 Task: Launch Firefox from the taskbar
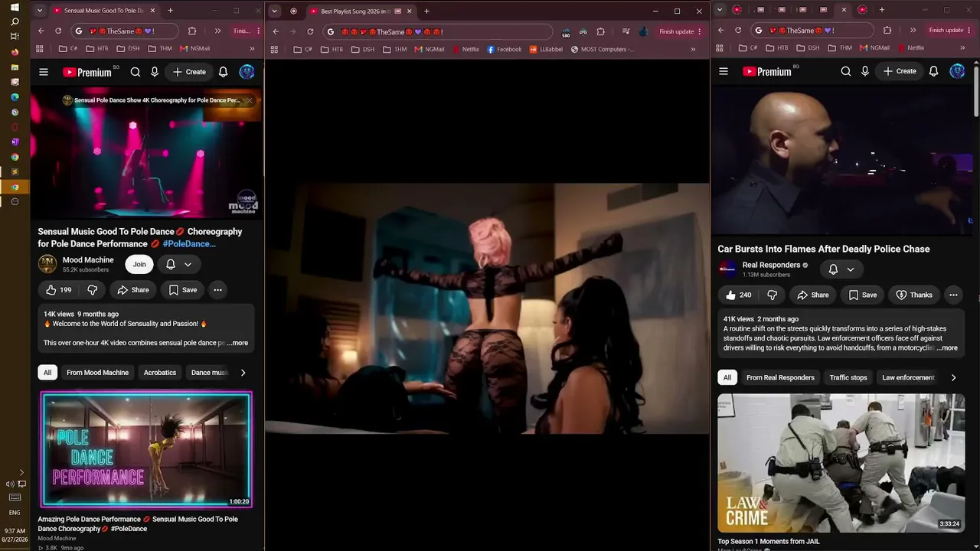15,52
